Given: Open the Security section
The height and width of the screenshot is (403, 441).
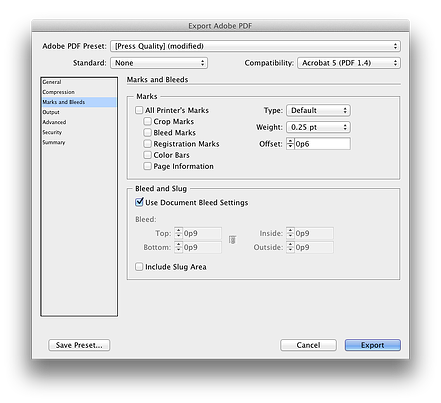Looking at the screenshot, I should [x=79, y=132].
